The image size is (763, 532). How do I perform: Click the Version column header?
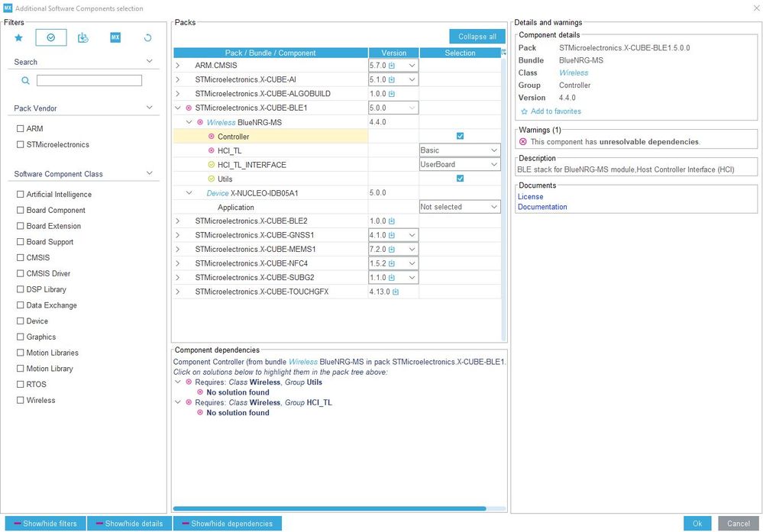[393, 53]
